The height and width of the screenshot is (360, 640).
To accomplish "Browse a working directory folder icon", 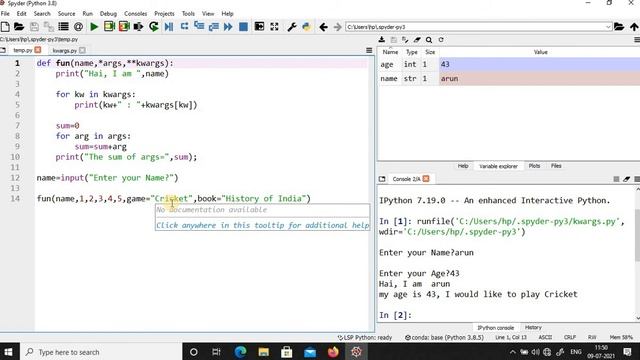I will point(619,27).
